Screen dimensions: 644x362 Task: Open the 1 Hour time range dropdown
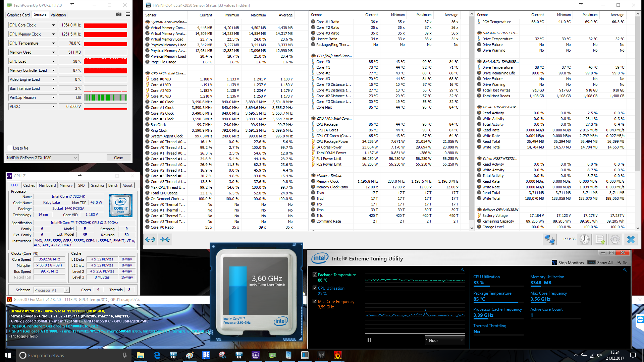(x=445, y=340)
